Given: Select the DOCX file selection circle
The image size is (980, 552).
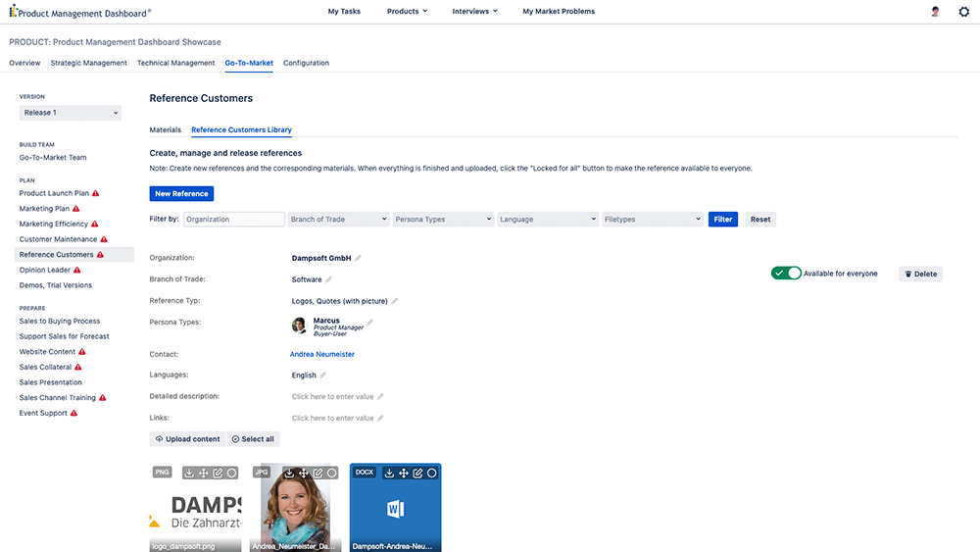Looking at the screenshot, I should click(x=432, y=474).
